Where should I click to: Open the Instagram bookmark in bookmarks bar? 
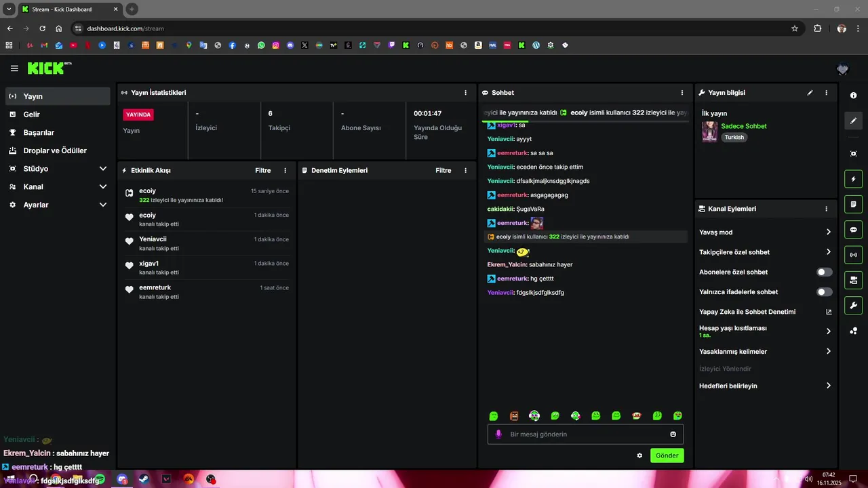coord(276,45)
